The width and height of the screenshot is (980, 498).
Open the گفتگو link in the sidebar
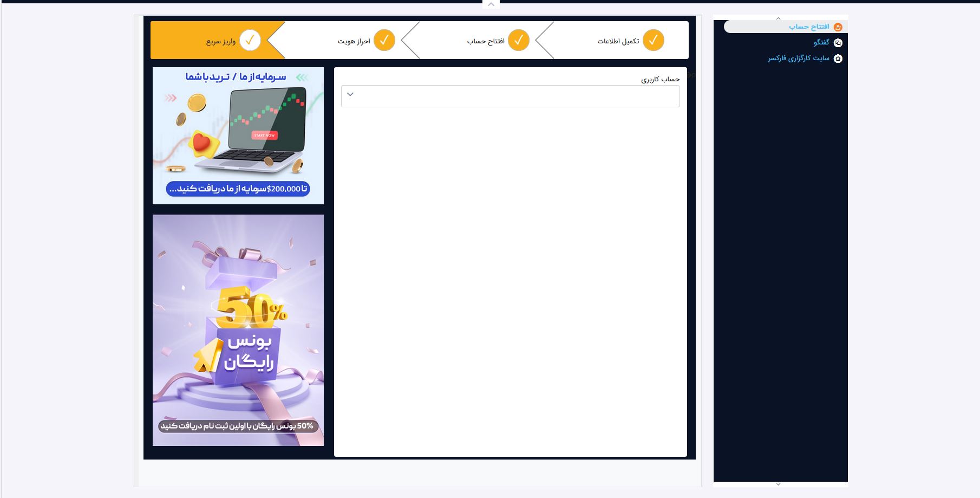tap(821, 42)
